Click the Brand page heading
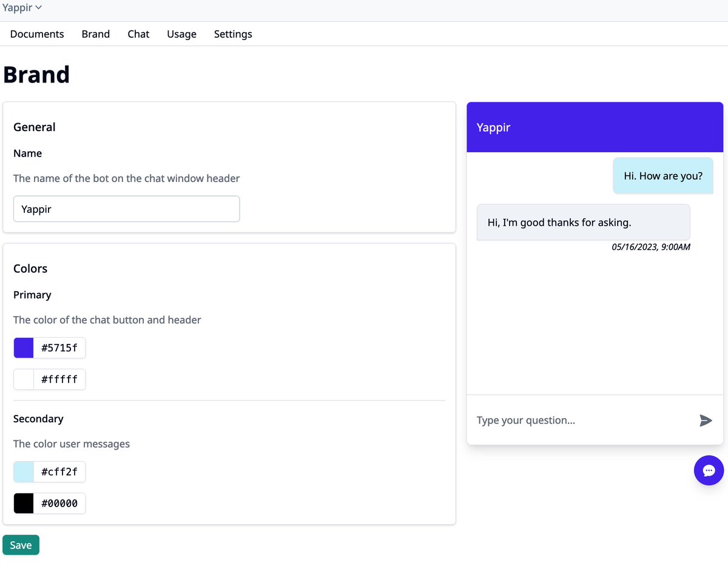Viewport: 728px width, 566px height. (36, 75)
